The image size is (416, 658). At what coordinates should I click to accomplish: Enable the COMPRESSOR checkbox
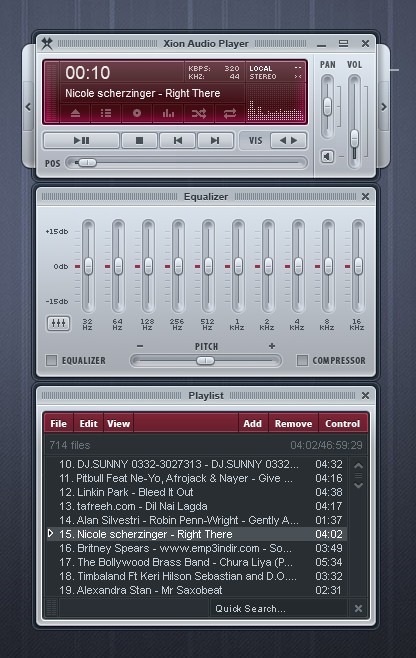click(x=302, y=360)
